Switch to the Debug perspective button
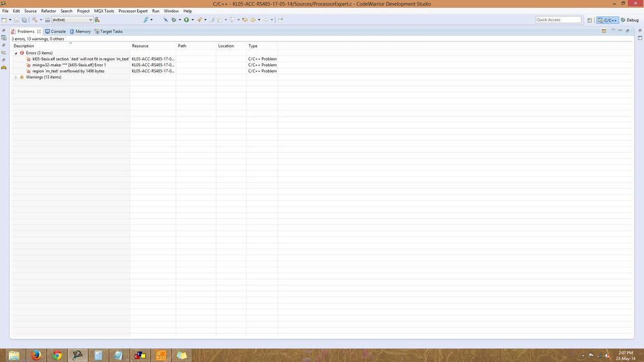This screenshot has height=362, width=644. 630,20
